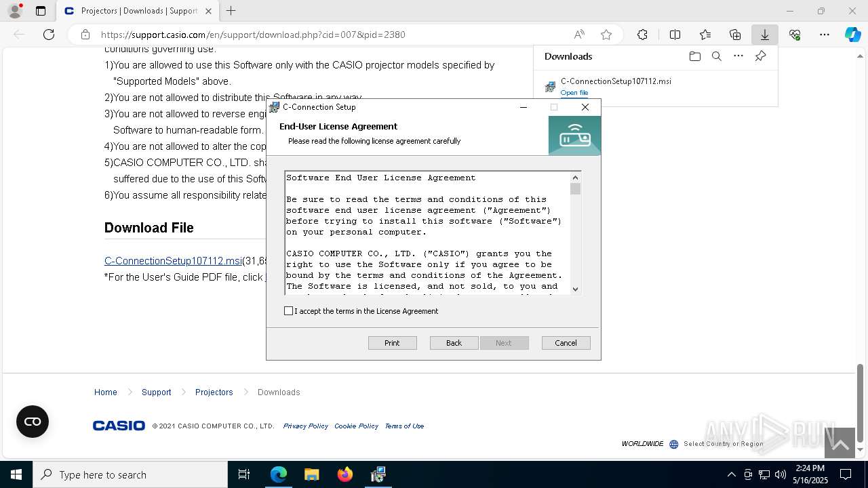Viewport: 868px width, 488px height.
Task: View site information lock icon
Action: tap(85, 35)
